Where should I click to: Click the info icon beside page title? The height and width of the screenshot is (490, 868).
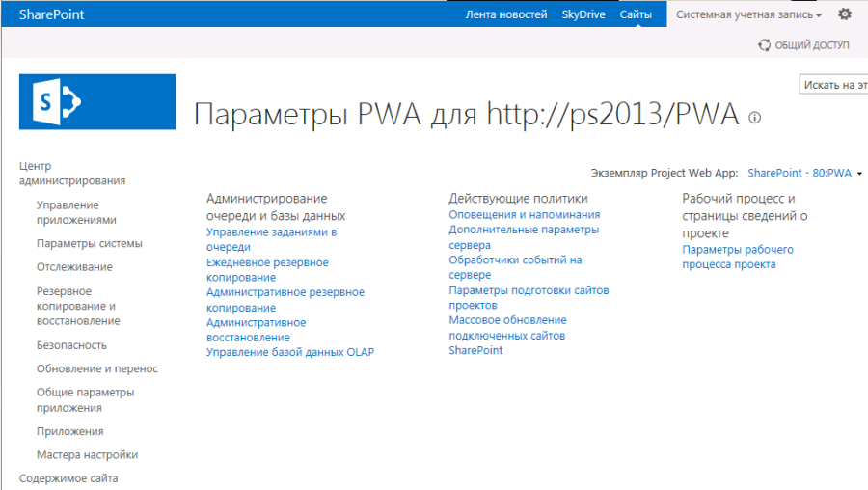tap(754, 118)
